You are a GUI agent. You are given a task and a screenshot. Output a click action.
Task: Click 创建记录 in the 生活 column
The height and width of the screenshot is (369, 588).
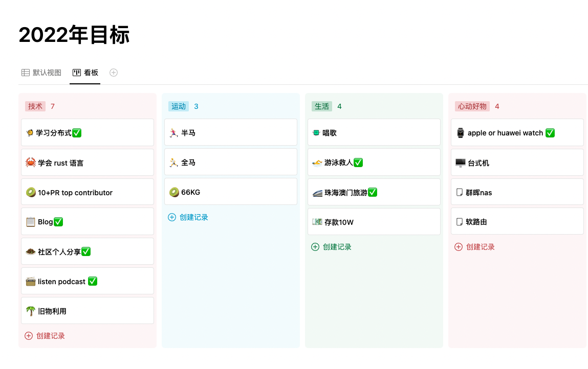coord(337,247)
